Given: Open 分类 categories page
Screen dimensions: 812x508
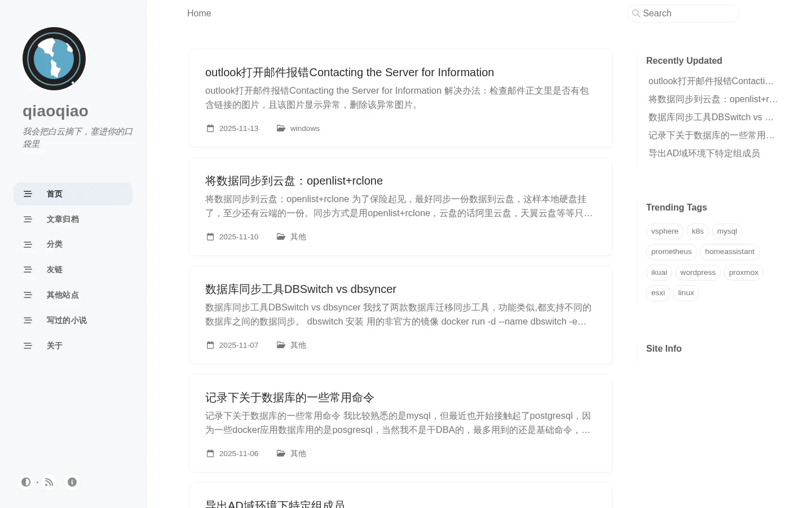Looking at the screenshot, I should (73, 244).
